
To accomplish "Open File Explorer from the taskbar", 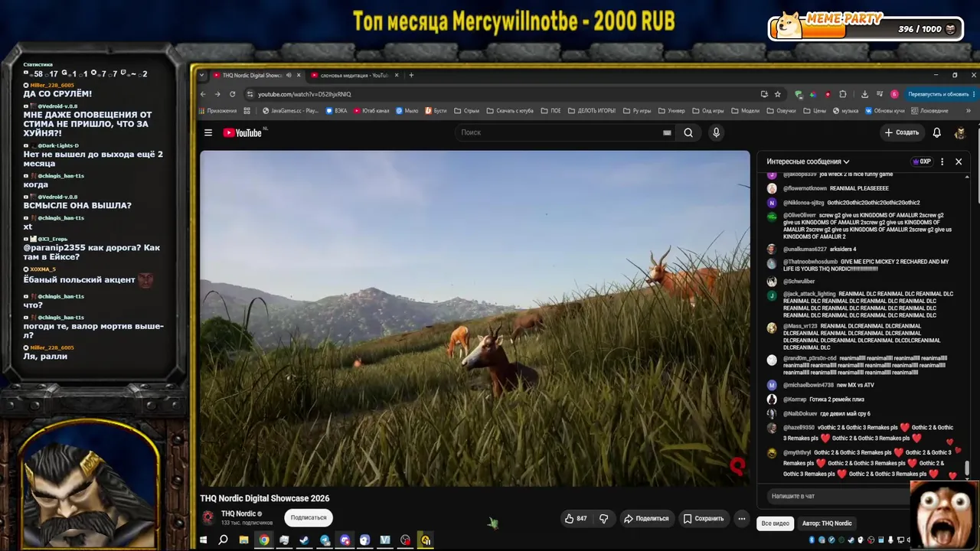I will pyautogui.click(x=243, y=540).
